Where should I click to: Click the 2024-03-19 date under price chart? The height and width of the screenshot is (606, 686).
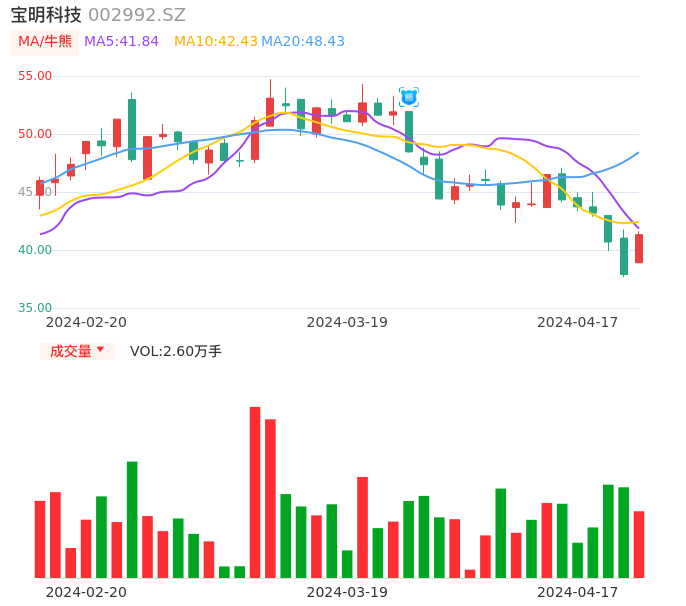pyautogui.click(x=347, y=322)
